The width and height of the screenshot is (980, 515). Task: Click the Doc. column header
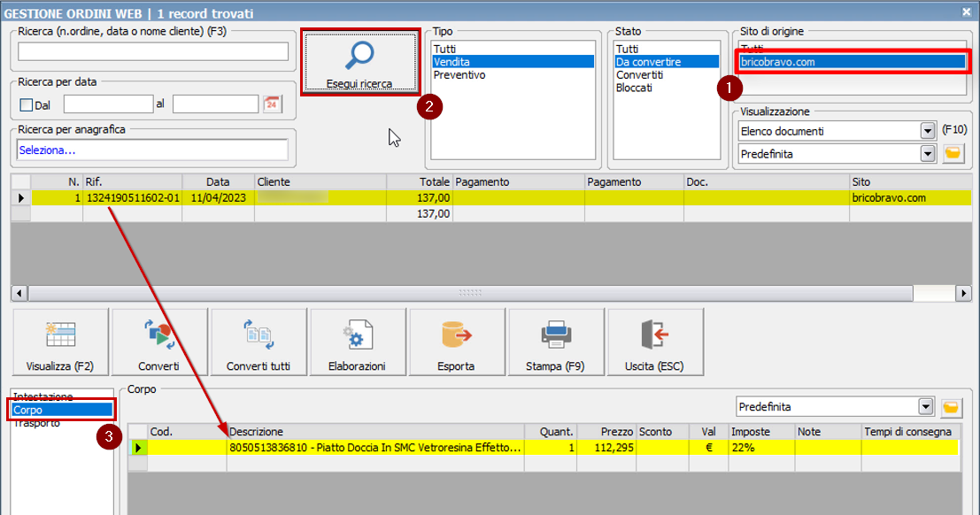coord(767,182)
